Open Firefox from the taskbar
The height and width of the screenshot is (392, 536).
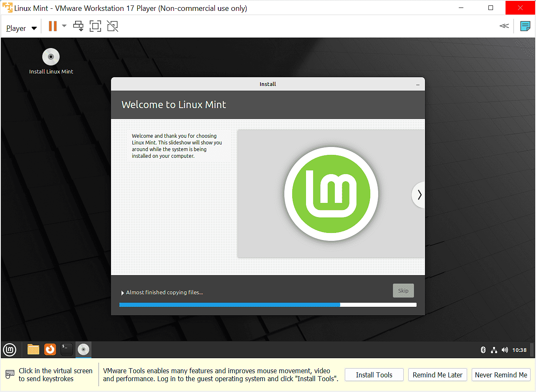(x=50, y=349)
